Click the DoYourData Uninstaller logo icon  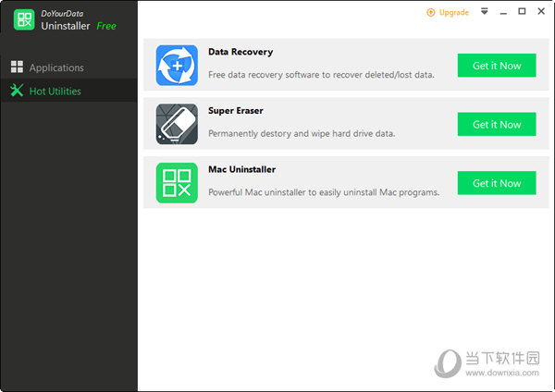24,19
